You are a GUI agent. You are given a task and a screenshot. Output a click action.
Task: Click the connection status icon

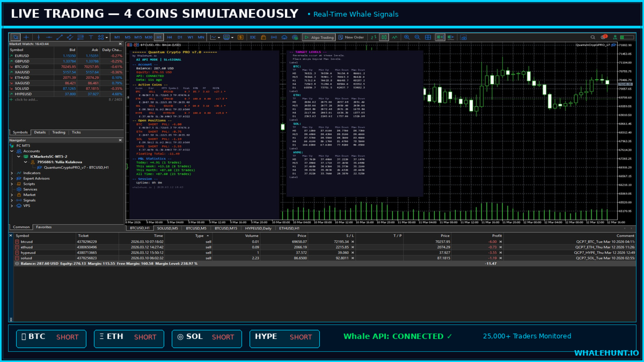point(615,37)
